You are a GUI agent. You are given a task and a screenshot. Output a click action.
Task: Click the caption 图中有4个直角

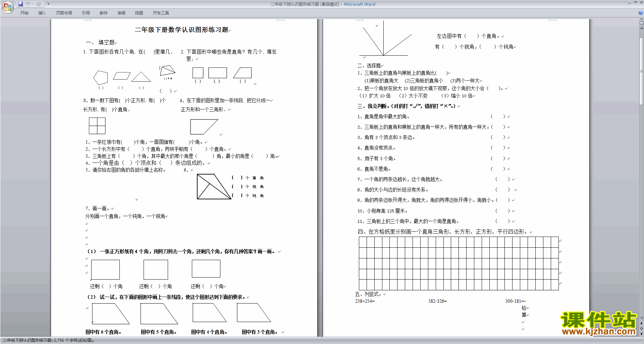(209, 332)
